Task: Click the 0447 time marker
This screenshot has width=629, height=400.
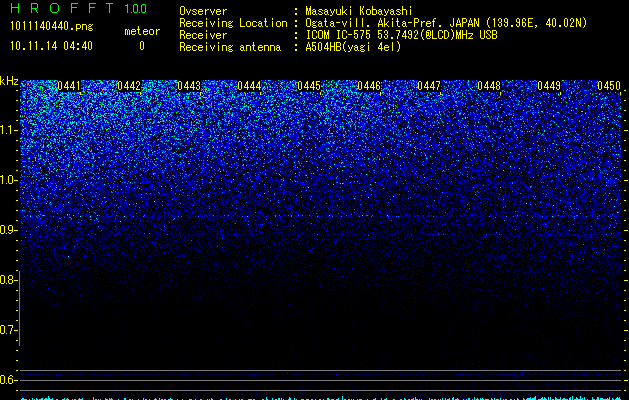Action: 429,86
